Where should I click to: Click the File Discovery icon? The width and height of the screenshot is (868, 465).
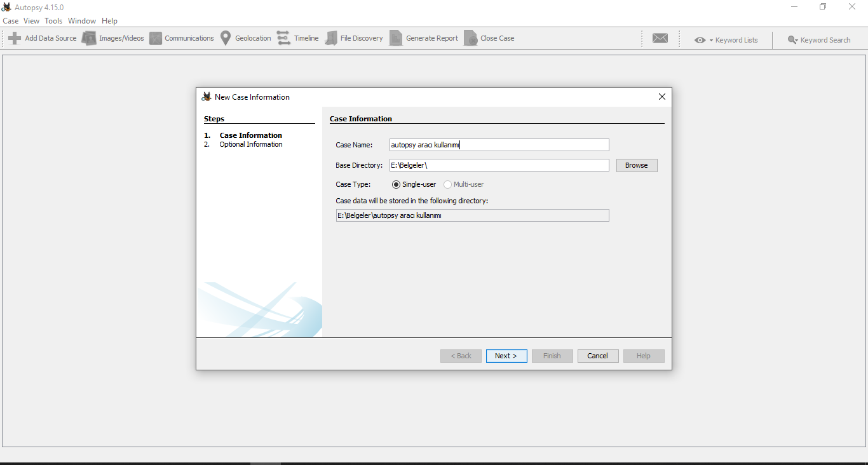331,38
